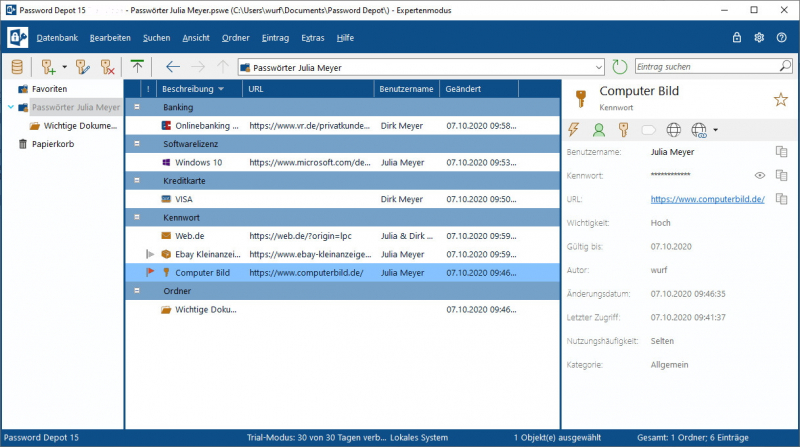This screenshot has height=447, width=800.
Task: Collapse the Kreditkarte group
Action: tap(137, 180)
